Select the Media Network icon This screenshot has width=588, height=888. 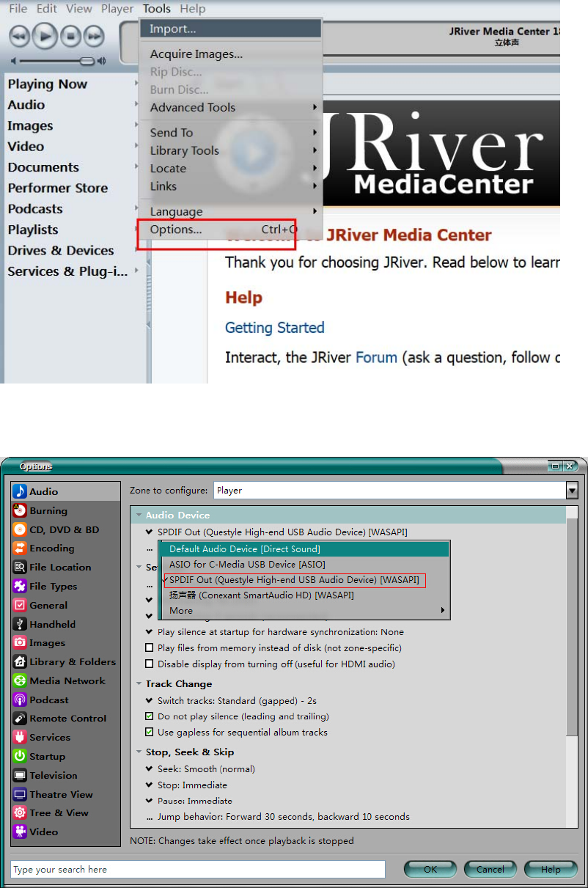pyautogui.click(x=20, y=680)
